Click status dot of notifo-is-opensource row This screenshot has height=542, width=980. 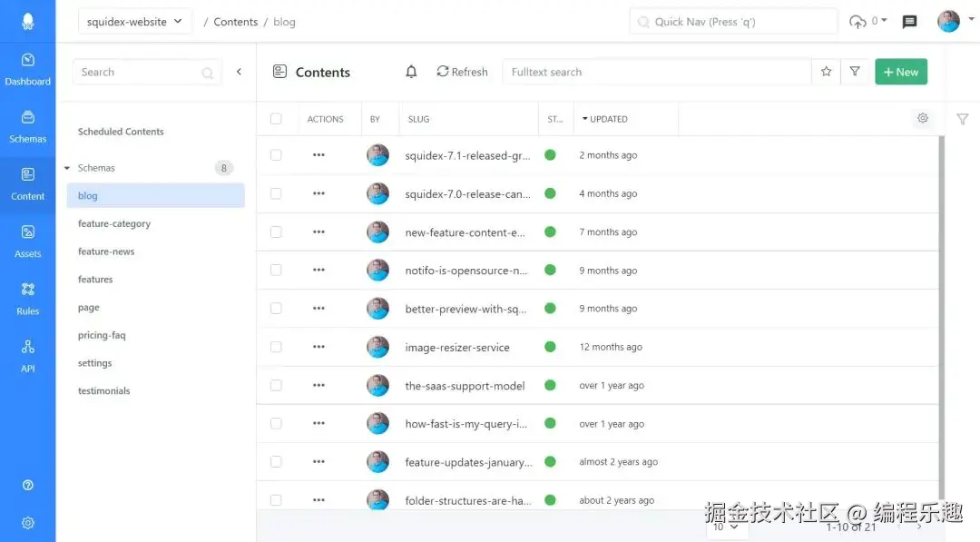(x=550, y=270)
